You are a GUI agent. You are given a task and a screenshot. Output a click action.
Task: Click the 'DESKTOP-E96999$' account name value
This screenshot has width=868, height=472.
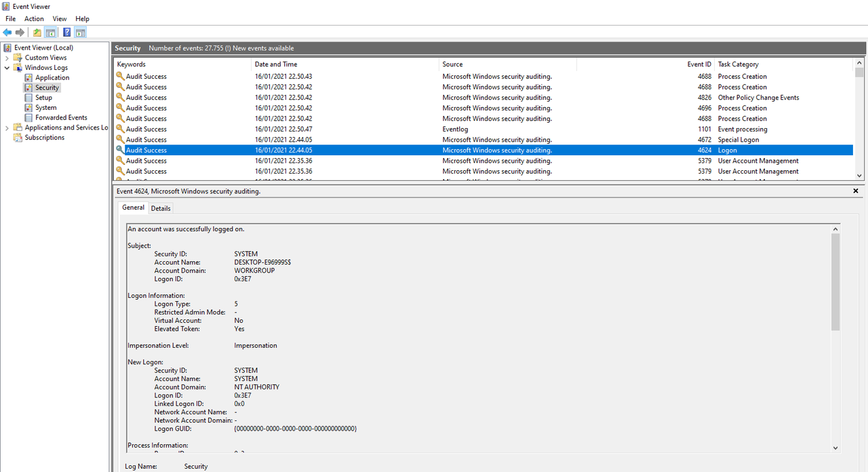coord(262,262)
